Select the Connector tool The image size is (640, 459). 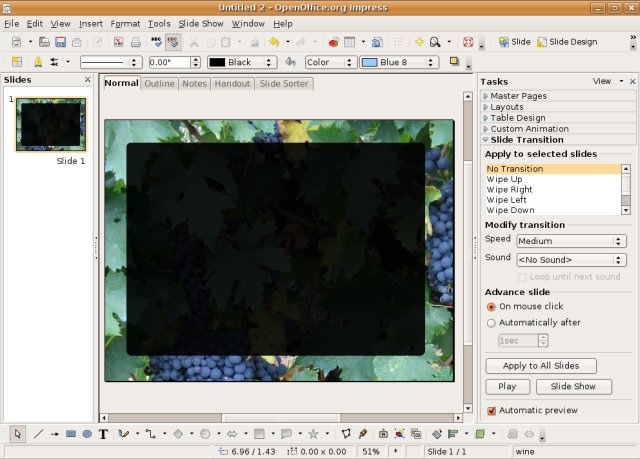[x=150, y=434]
